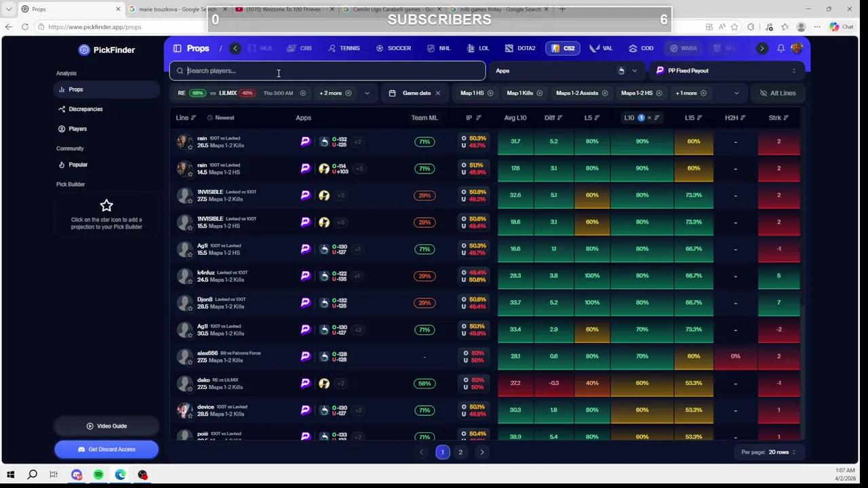Remove the +2 more games chip
868x488 pixels.
pyautogui.click(x=348, y=93)
